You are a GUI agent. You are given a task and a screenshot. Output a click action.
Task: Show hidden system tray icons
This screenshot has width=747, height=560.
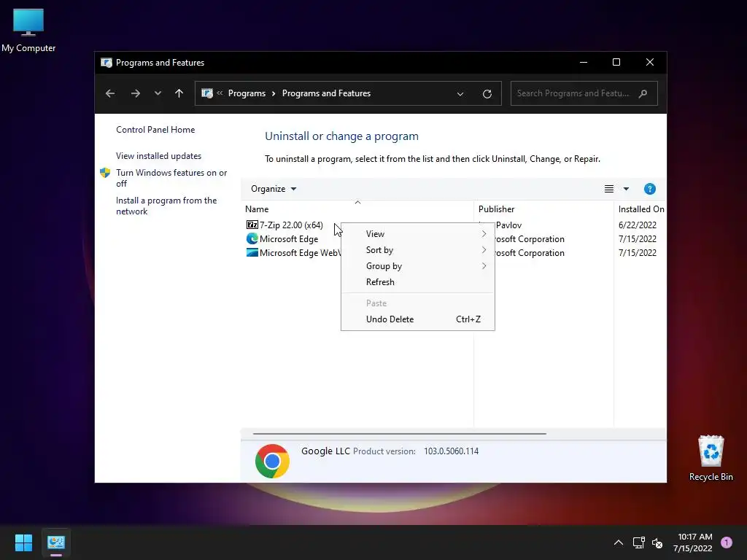[619, 542]
